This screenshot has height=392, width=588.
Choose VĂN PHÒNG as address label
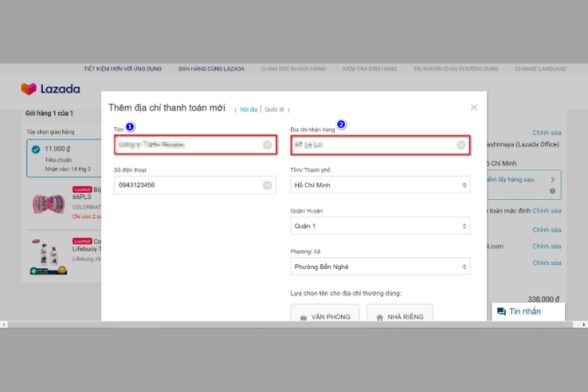[325, 313]
